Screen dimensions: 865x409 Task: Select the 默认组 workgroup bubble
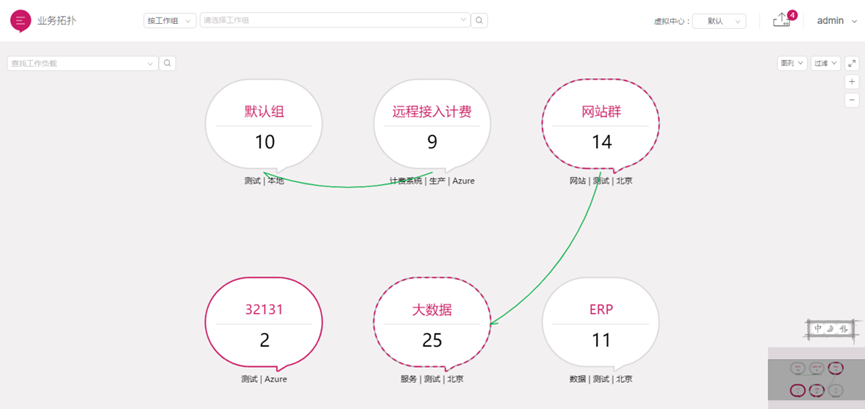pos(264,125)
